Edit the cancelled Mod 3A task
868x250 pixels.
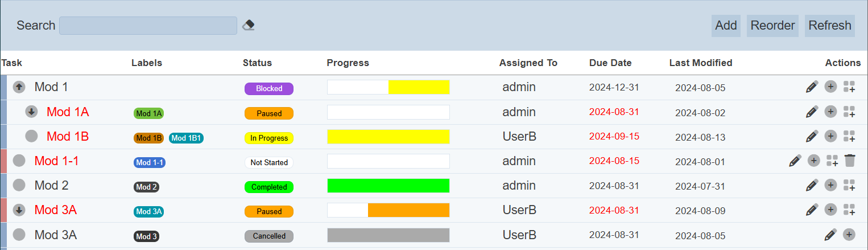830,234
